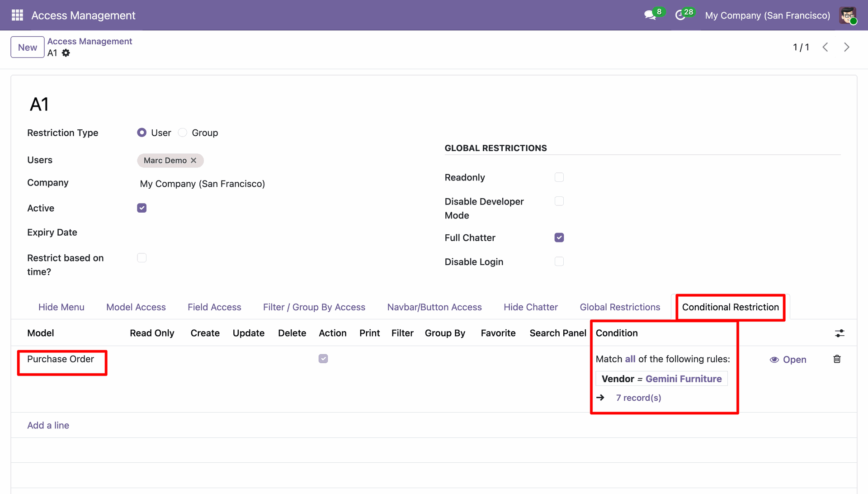The image size is (868, 494).
Task: Go to previous record arrow
Action: pos(825,47)
